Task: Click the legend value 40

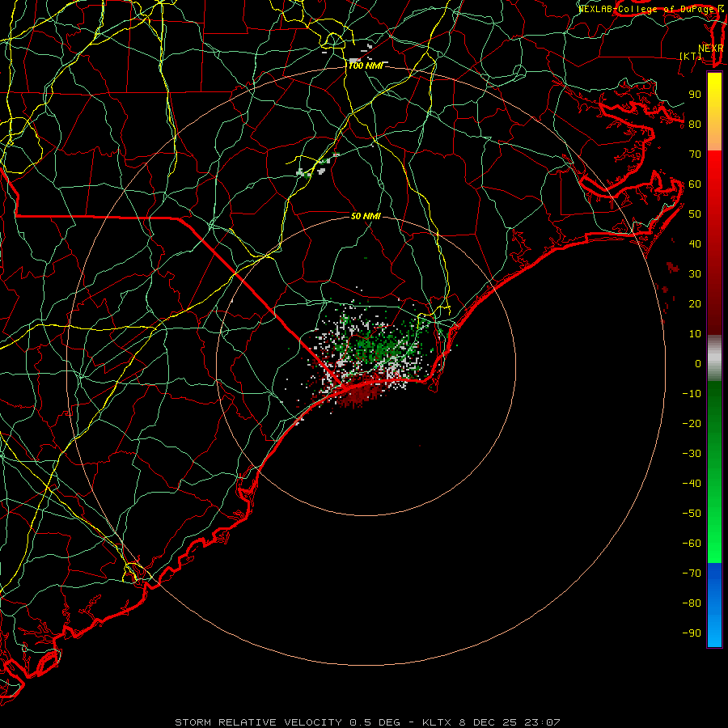Action: tap(695, 243)
